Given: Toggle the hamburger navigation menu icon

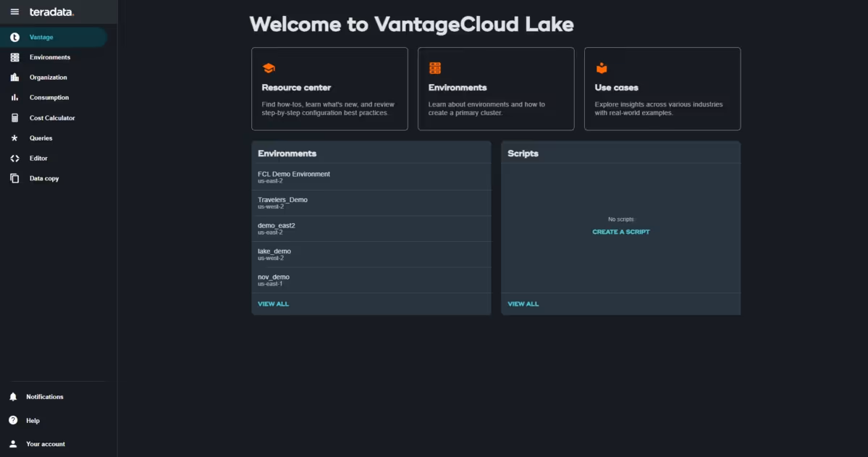Looking at the screenshot, I should 14,12.
